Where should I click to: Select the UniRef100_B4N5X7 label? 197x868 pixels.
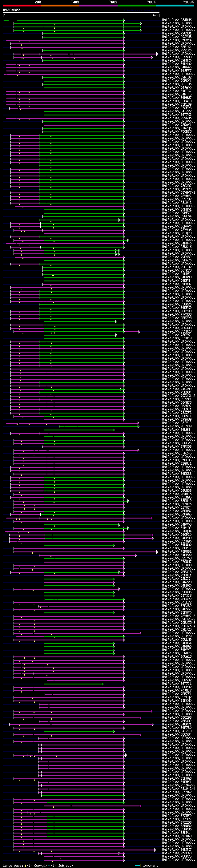[177, 850]
